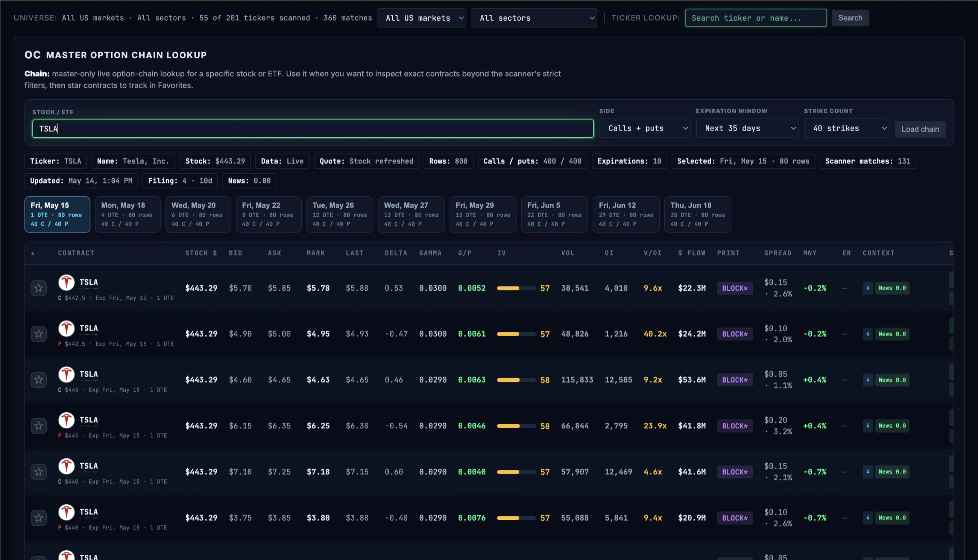Select the Tue, May 26 expiration tab
This screenshot has width=978, height=560.
pos(340,215)
